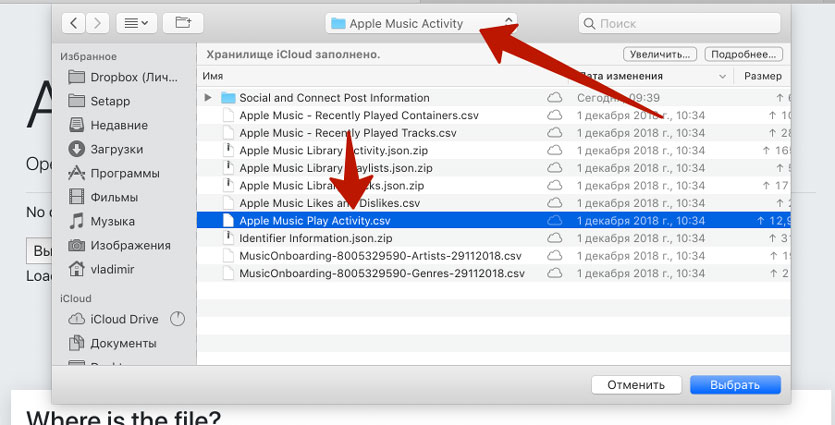Open vladimir home folder in sidebar
The image size is (835, 425).
102,269
